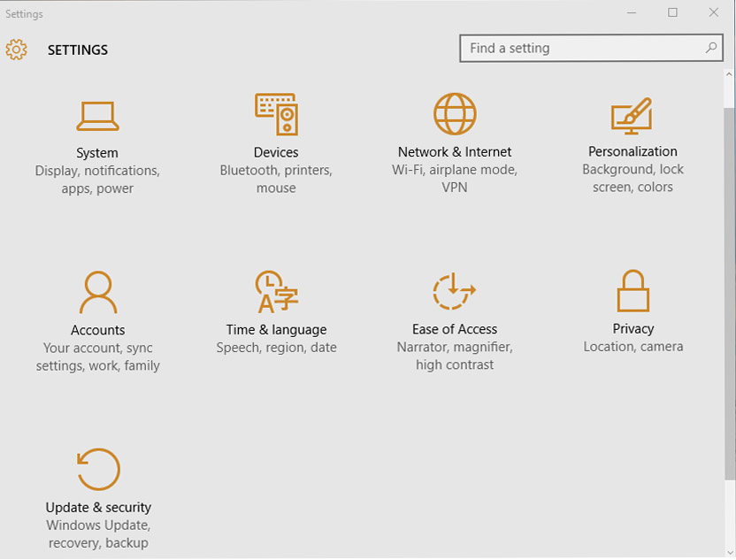Click the Network & Internet label

[455, 152]
